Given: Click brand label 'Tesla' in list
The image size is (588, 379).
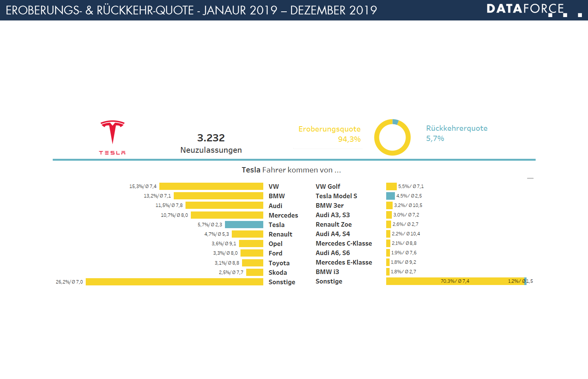Looking at the screenshot, I should point(277,225).
